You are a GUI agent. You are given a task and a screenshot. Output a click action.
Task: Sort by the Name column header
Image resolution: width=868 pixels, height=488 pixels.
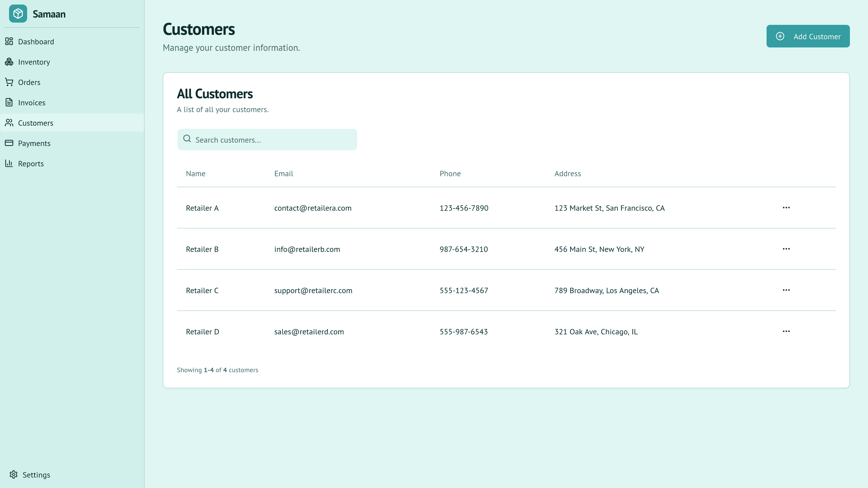click(196, 173)
